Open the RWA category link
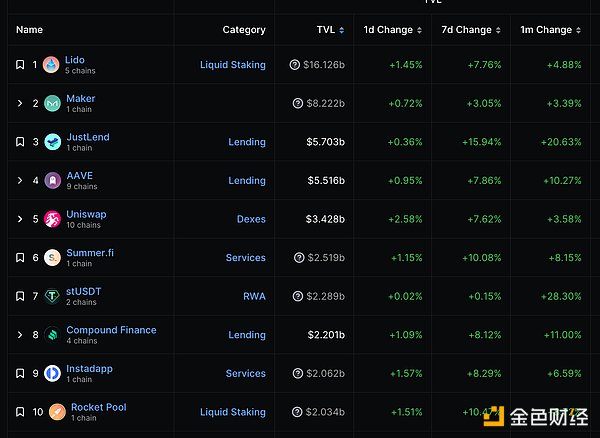This screenshot has height=438, width=600. [254, 296]
